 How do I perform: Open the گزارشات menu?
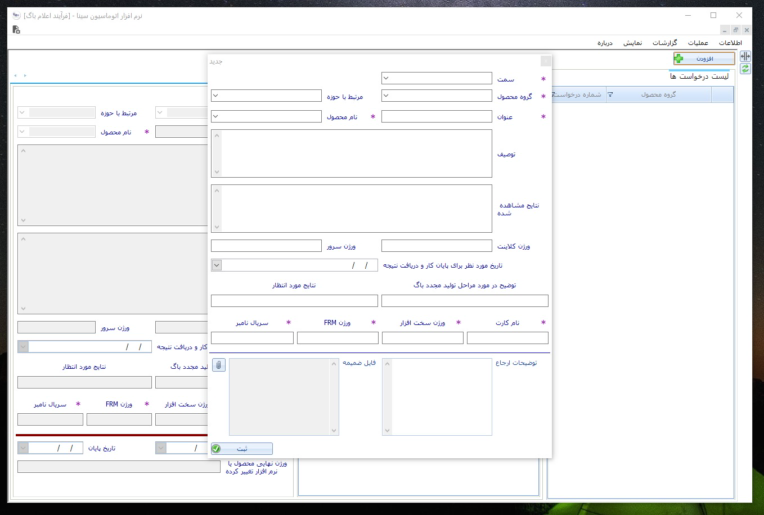click(x=665, y=43)
